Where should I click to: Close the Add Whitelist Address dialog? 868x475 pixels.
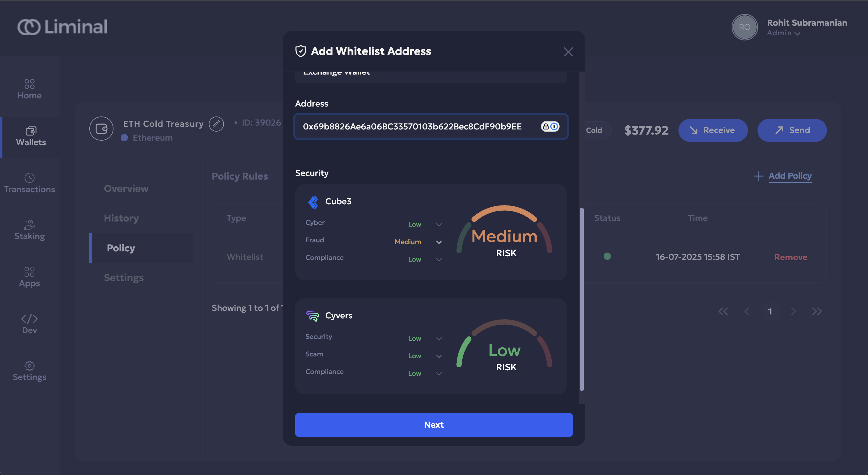pos(568,52)
